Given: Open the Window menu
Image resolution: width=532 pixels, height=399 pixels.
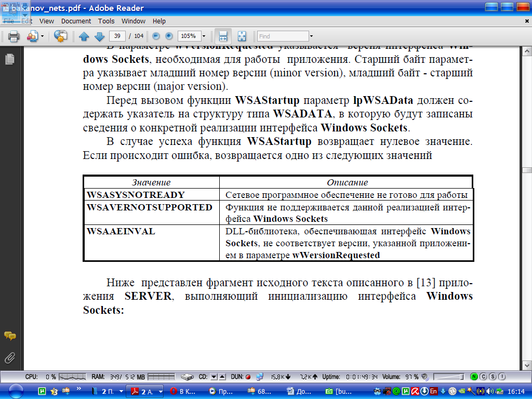Looking at the screenshot, I should [x=134, y=21].
